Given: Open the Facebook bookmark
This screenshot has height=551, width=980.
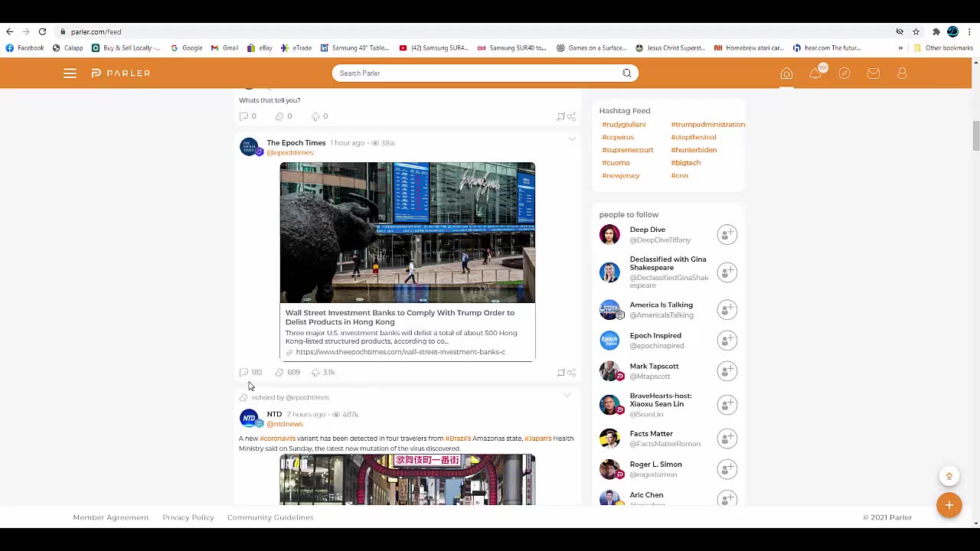Looking at the screenshot, I should (x=24, y=47).
